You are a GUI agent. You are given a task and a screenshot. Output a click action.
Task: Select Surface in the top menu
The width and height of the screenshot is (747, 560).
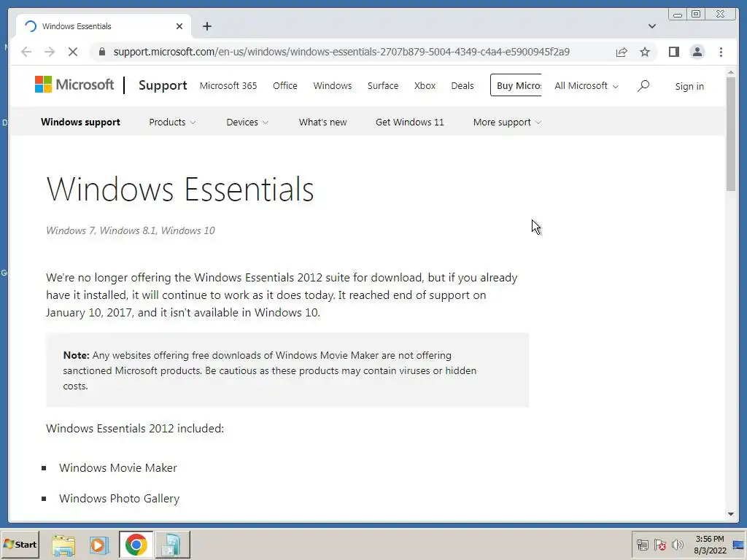tap(382, 86)
